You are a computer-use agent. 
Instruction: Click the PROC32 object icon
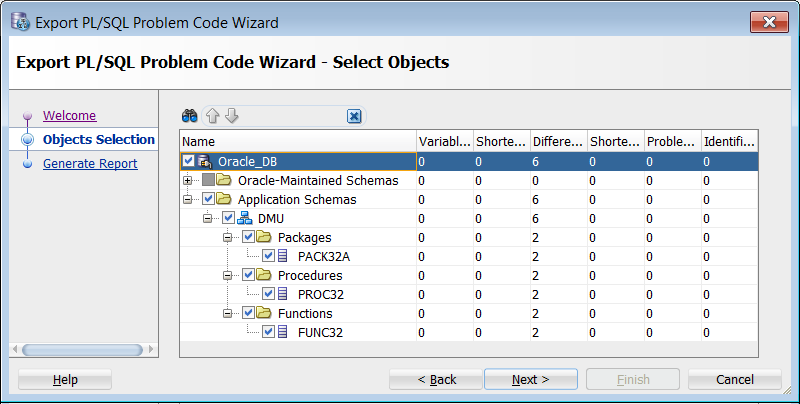(x=282, y=294)
